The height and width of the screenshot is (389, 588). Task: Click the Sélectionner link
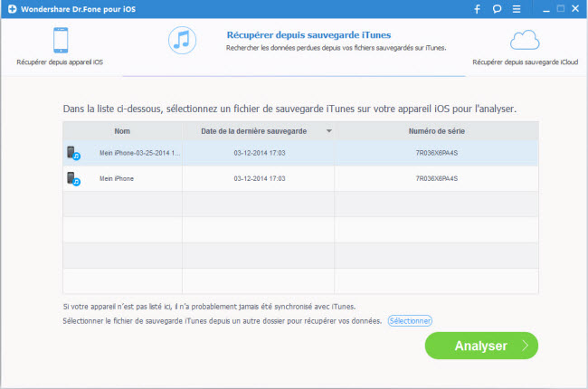point(410,320)
